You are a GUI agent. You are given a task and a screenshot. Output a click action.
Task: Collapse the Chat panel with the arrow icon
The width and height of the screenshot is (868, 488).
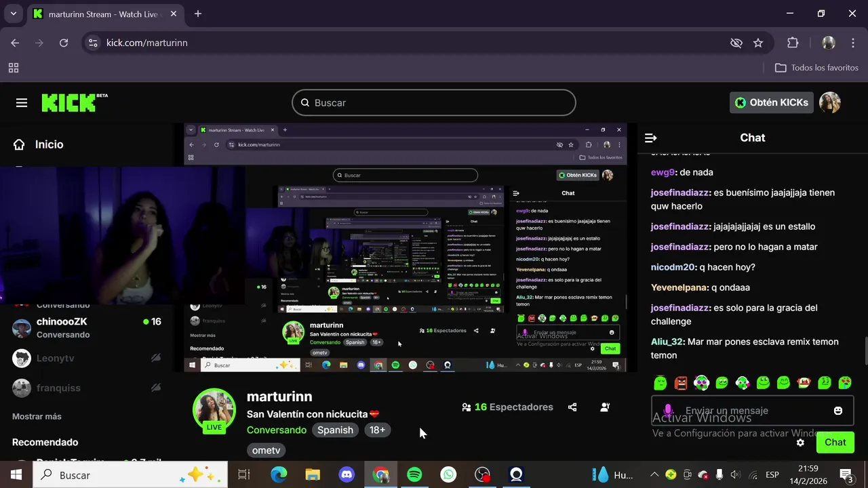click(650, 138)
